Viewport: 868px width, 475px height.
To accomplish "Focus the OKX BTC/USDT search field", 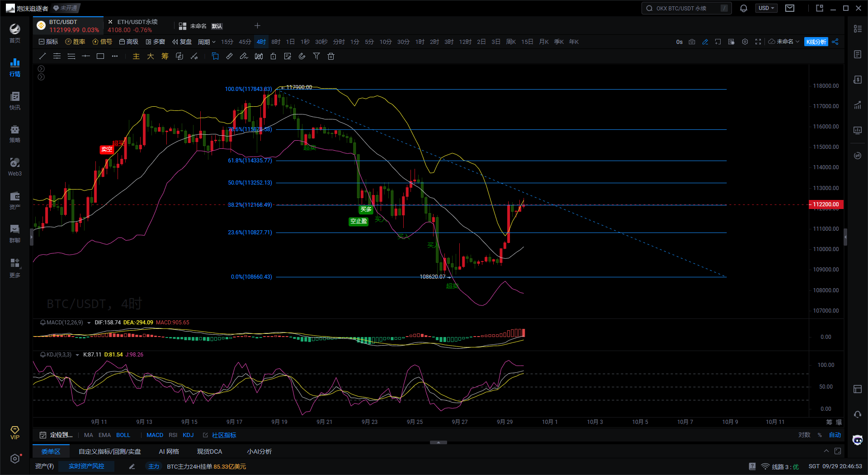I will point(686,8).
